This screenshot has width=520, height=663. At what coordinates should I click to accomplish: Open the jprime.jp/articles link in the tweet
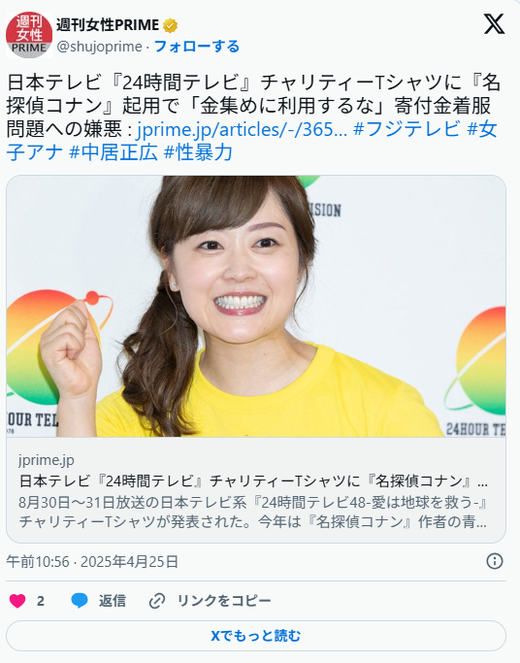(x=242, y=129)
